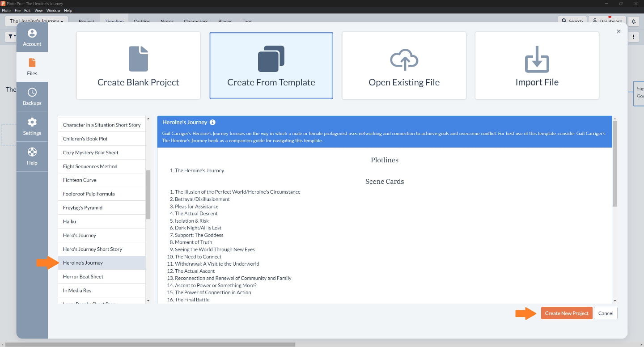Select In Media Res template
Viewport: 644px width, 347px height.
tap(102, 290)
